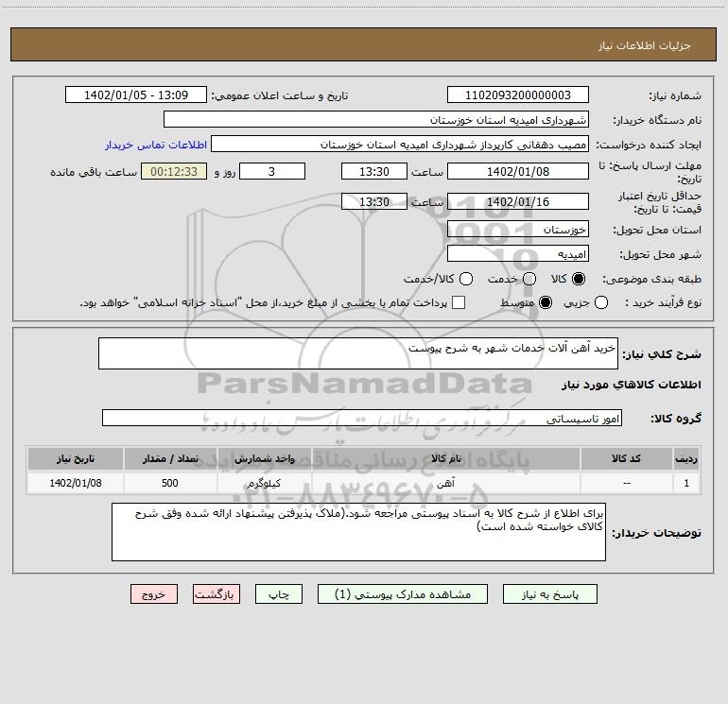Click the delivery province field خوزستان
728x704 pixels.
518,230
